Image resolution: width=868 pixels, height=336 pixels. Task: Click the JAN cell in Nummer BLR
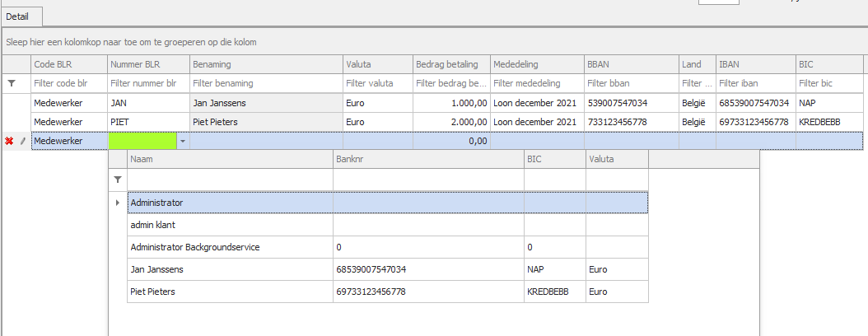point(148,103)
